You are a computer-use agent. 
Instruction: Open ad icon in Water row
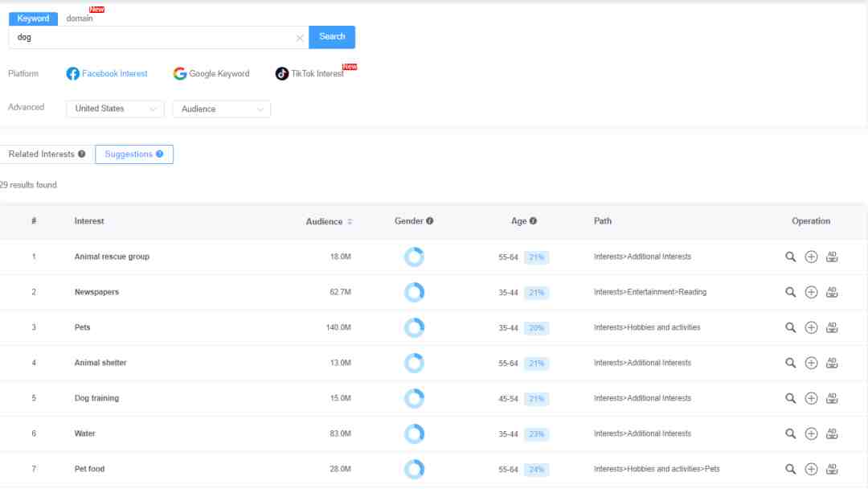pos(832,434)
